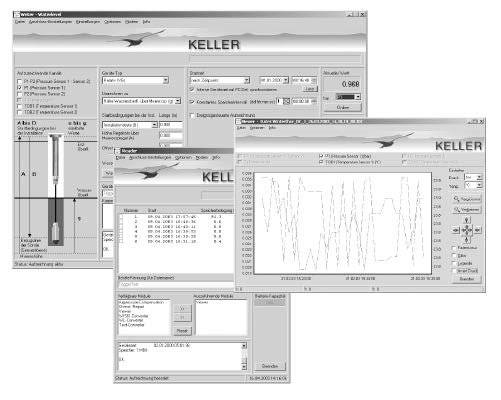Pan the graph right with the right arrow
The height and width of the screenshot is (400, 501).
[x=478, y=230]
